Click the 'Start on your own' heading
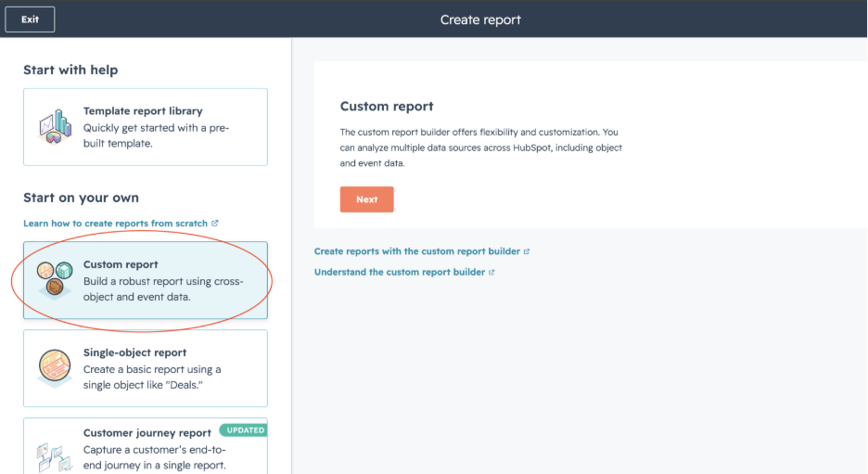Screen dimensions: 868x474 [81, 198]
